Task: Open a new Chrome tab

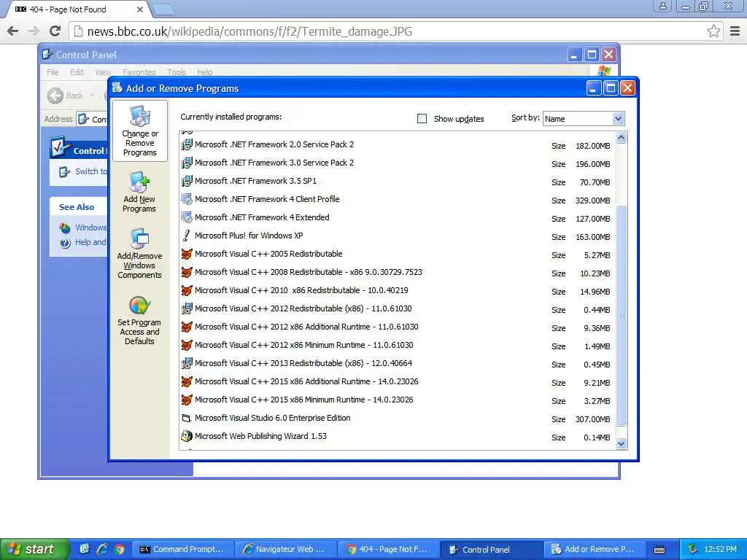Action: pos(163,9)
